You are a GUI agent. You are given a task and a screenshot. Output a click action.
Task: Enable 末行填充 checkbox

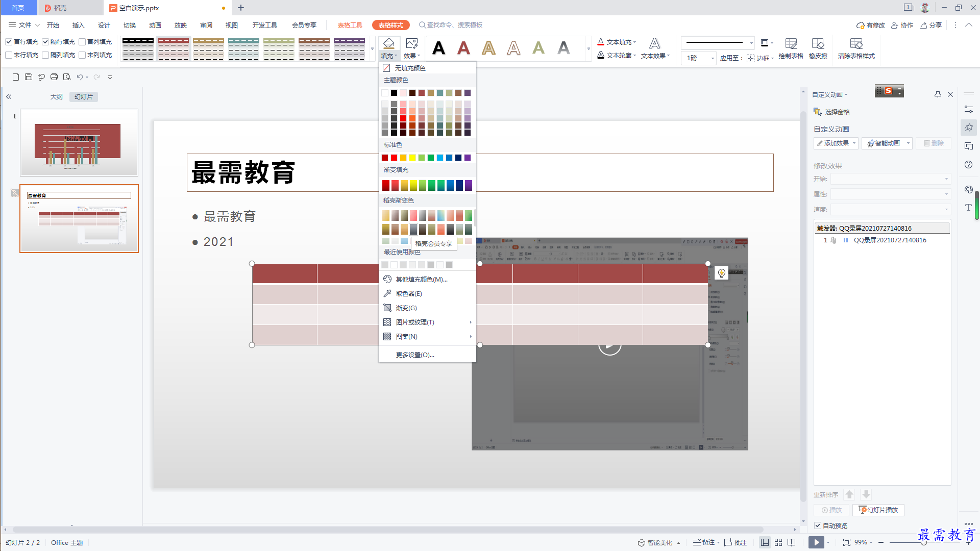point(9,55)
